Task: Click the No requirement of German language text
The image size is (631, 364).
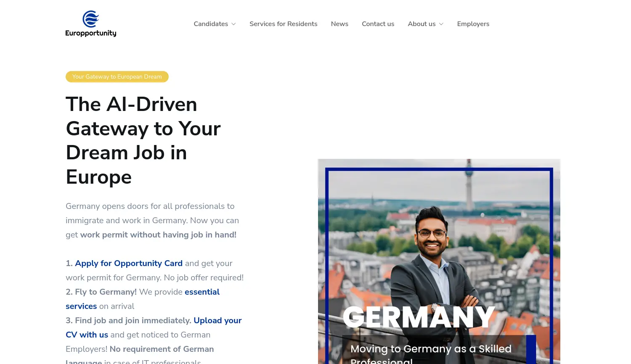Action: click(161, 349)
